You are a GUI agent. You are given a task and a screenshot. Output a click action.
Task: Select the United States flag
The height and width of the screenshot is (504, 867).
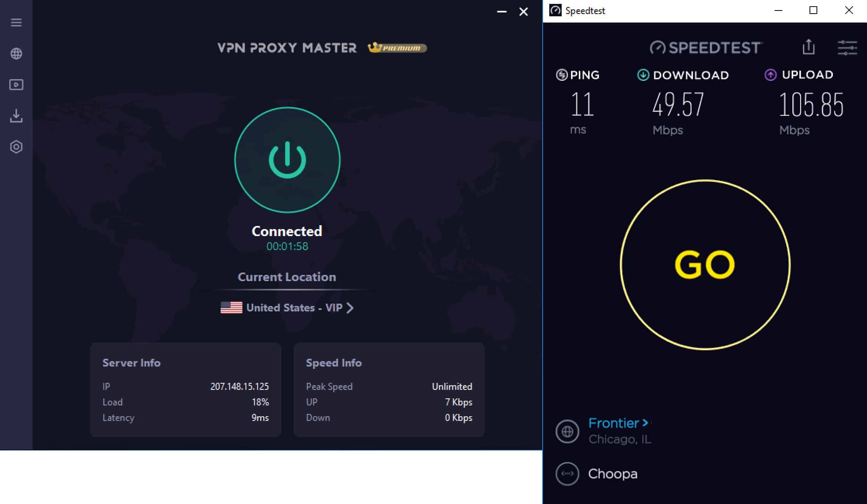(231, 308)
